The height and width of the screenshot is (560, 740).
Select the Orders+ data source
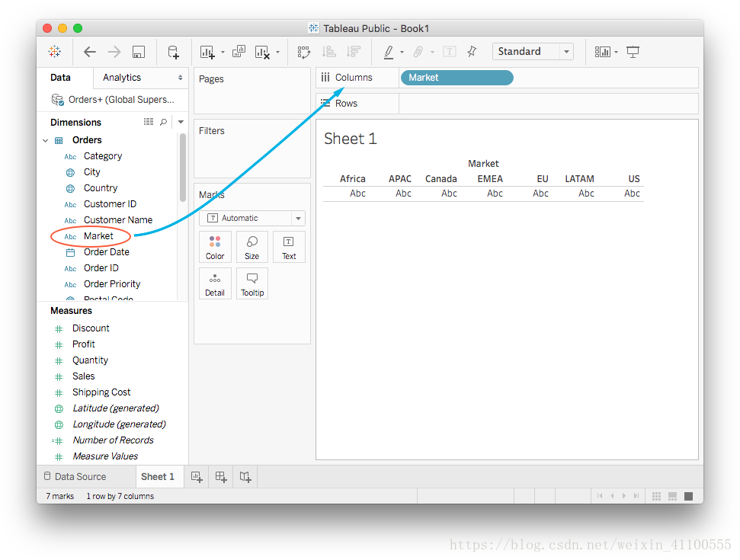click(113, 100)
